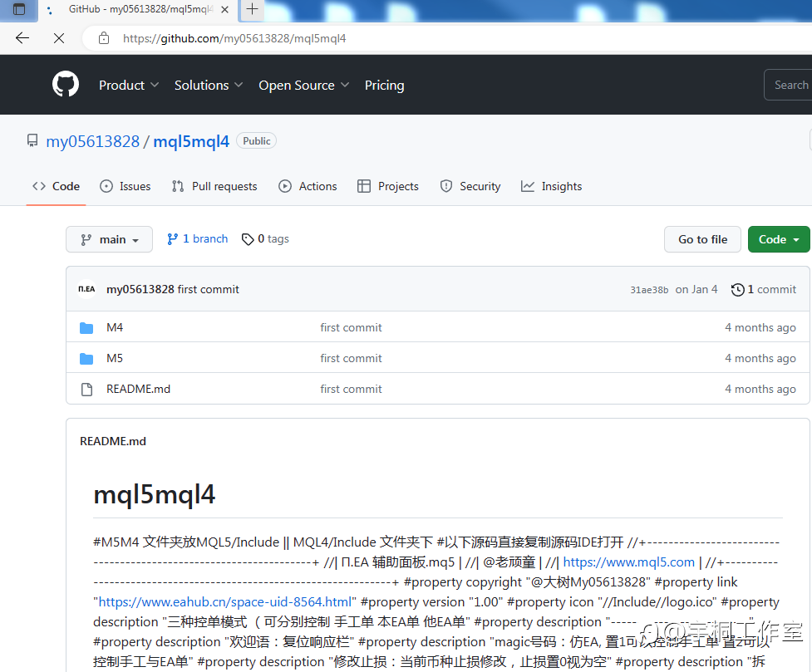Focus the GitHub Search field

788,85
